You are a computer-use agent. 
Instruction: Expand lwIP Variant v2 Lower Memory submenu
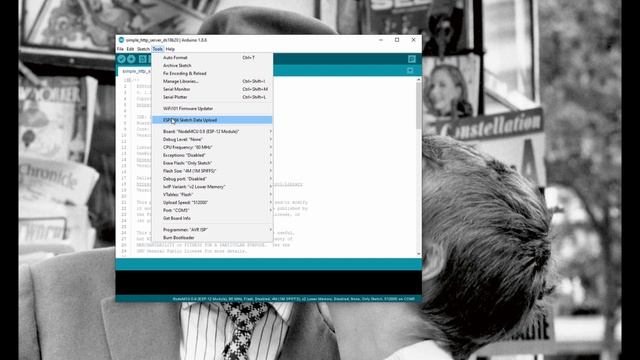(x=212, y=187)
